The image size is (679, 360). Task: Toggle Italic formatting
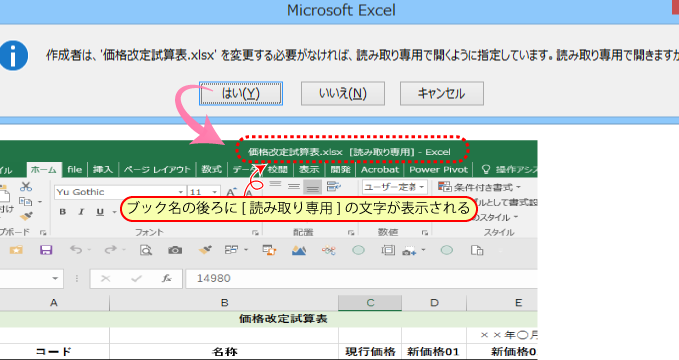81,212
